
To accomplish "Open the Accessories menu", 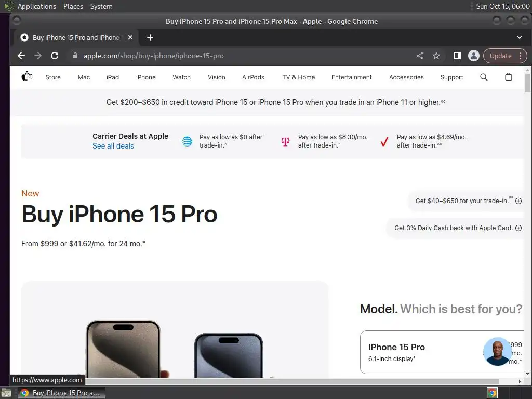I will (x=406, y=77).
